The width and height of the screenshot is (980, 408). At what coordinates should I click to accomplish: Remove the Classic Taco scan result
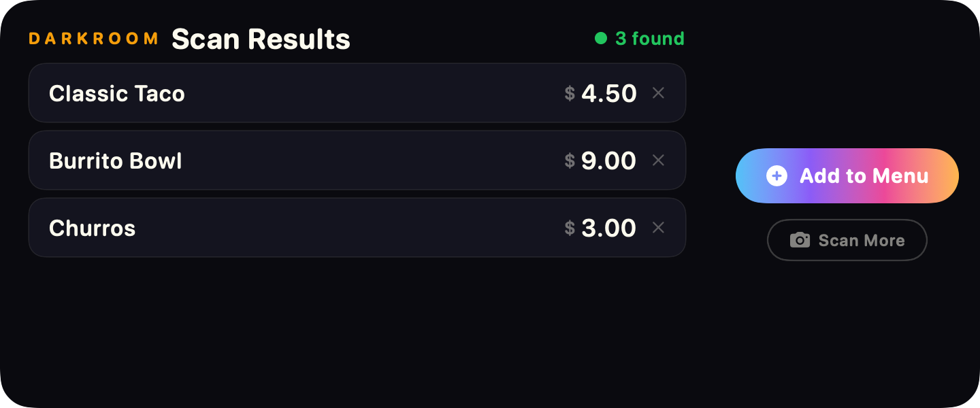pos(658,93)
